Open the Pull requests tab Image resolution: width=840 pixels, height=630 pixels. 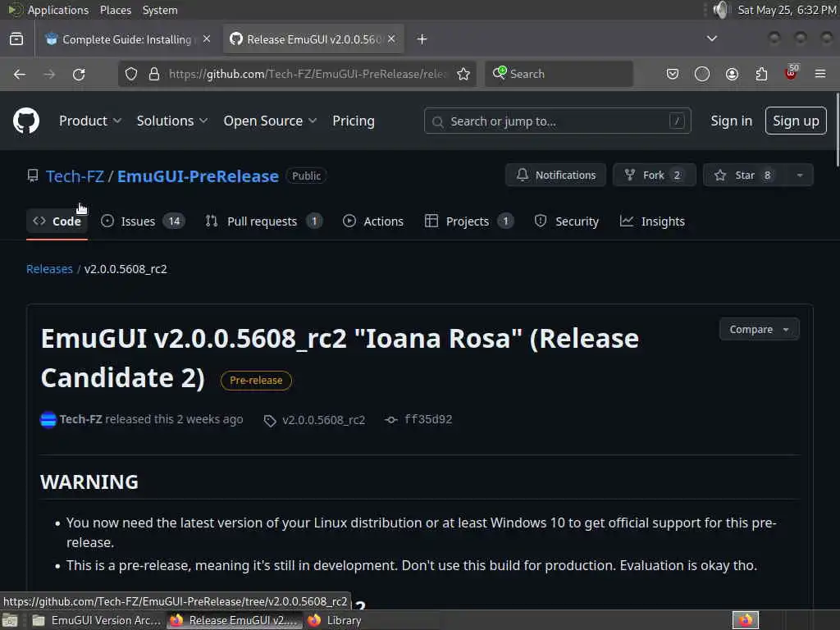[263, 221]
